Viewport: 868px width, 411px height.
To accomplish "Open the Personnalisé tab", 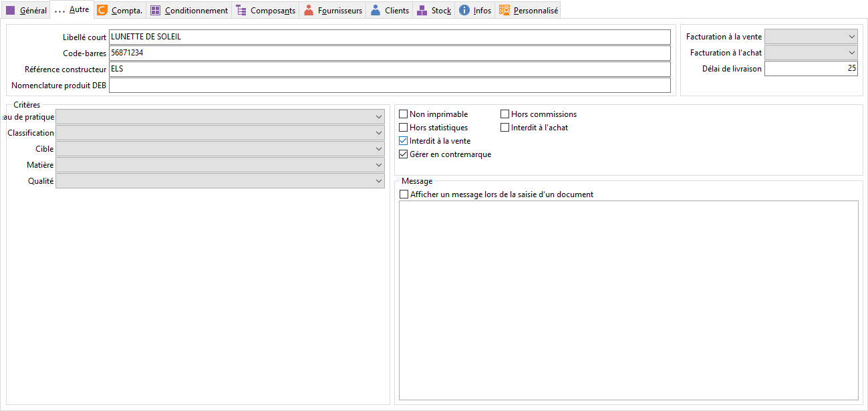I will [529, 11].
